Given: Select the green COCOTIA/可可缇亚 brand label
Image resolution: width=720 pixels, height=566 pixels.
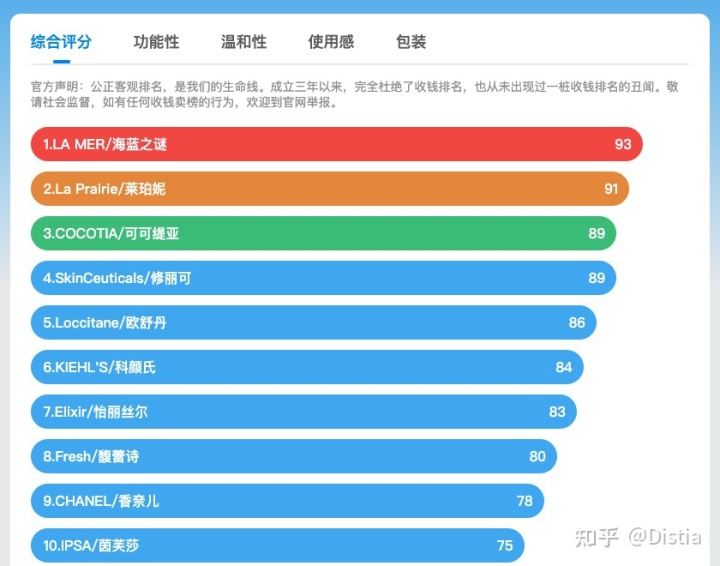Looking at the screenshot, I should pos(111,234).
